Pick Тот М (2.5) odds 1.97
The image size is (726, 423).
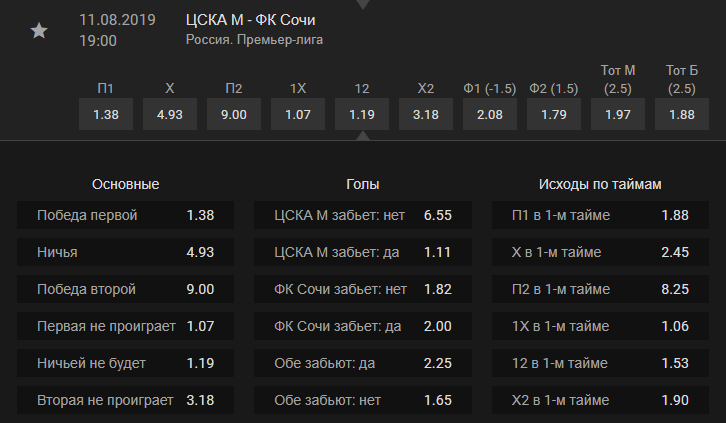click(618, 114)
